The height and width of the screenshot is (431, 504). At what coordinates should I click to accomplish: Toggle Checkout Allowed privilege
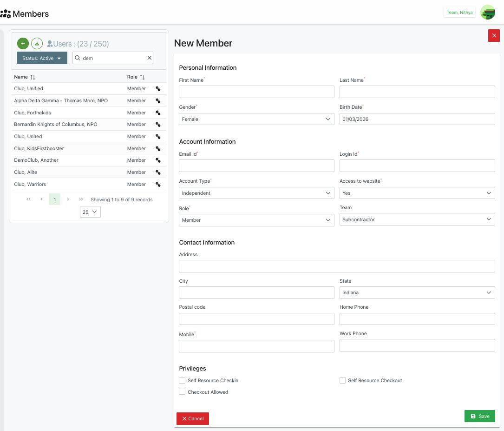click(x=182, y=392)
